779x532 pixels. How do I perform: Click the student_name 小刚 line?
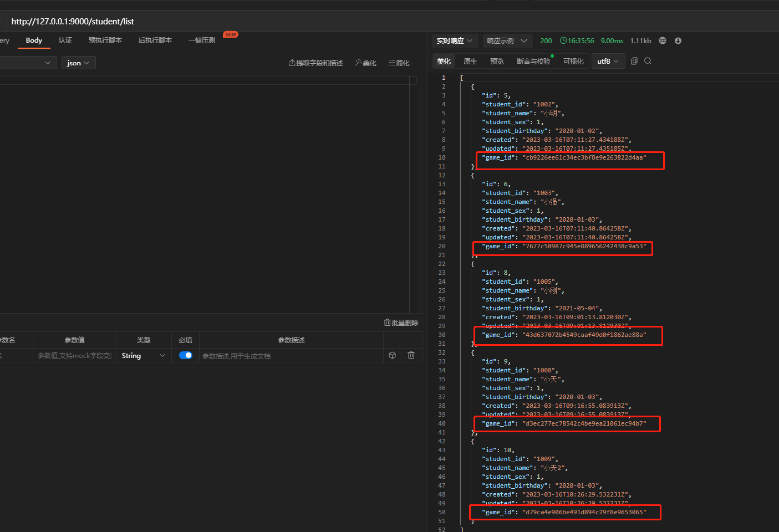(523, 290)
